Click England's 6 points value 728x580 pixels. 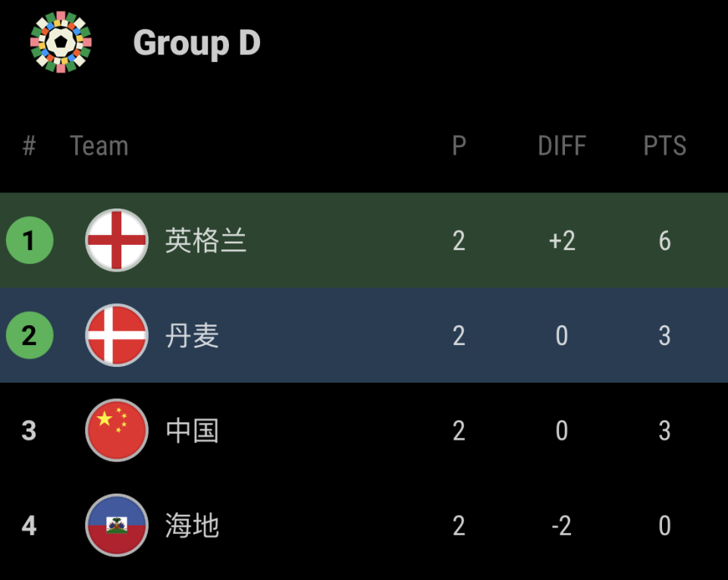click(664, 241)
